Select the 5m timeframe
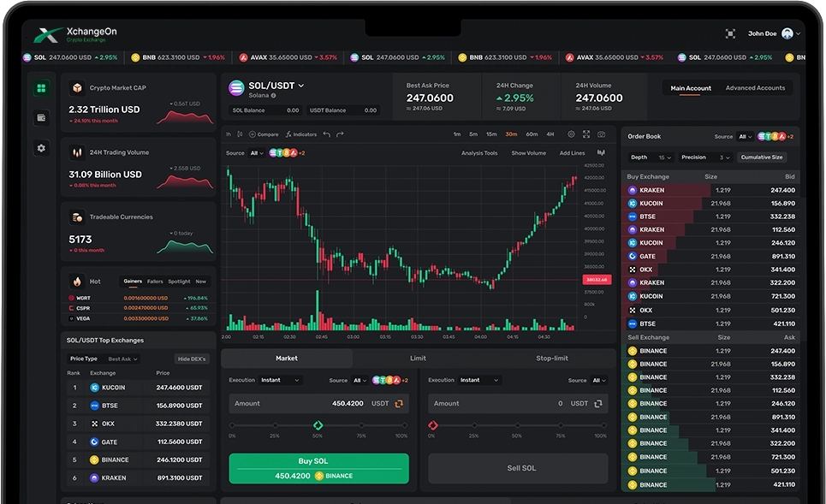Viewport: 826px width, 504px height. pyautogui.click(x=473, y=134)
